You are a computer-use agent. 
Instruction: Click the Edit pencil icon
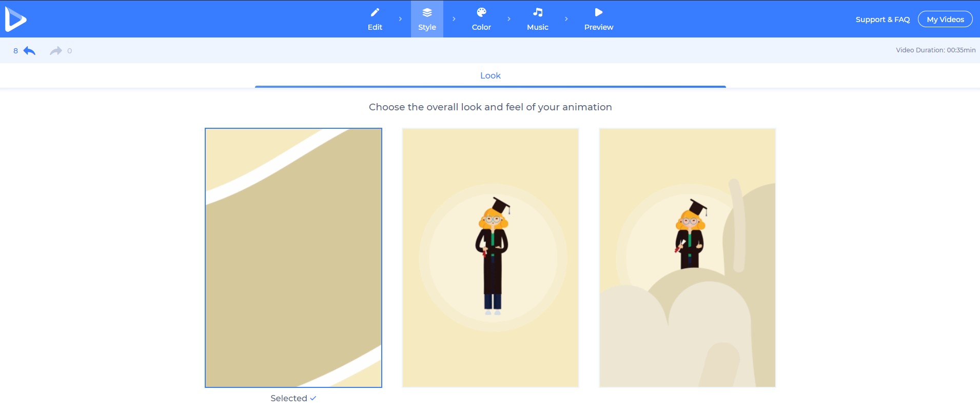375,12
